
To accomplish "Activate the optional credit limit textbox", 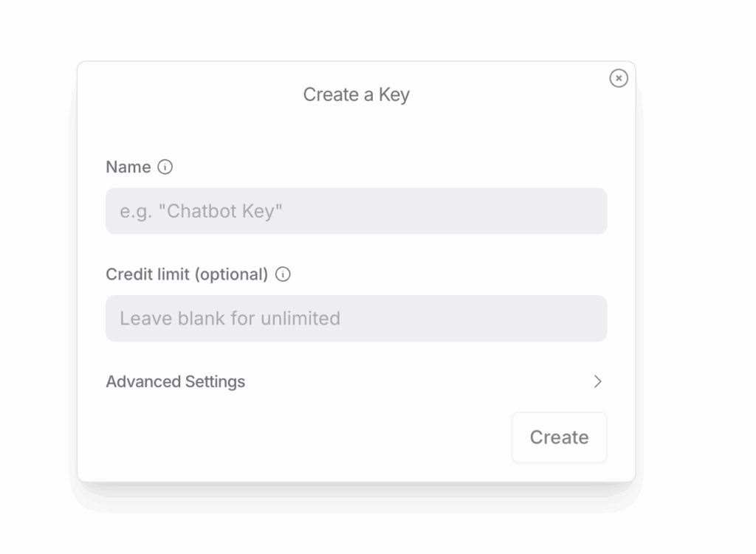I will 356,319.
